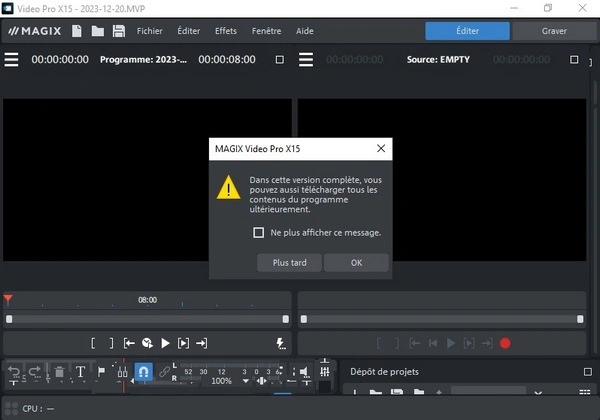Viewport: 600px width, 420px height.
Task: Click the lightning performance icon
Action: click(281, 343)
